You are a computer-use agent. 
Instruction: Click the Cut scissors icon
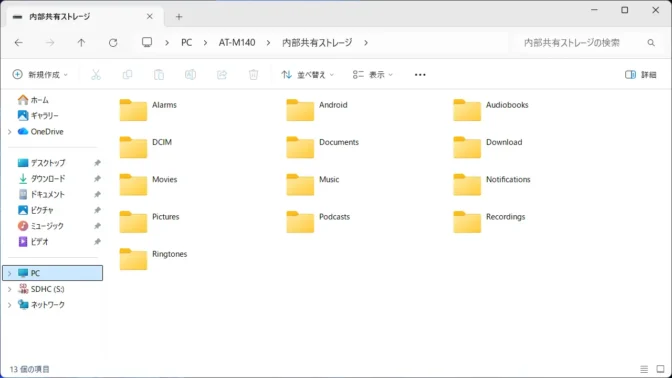point(96,75)
